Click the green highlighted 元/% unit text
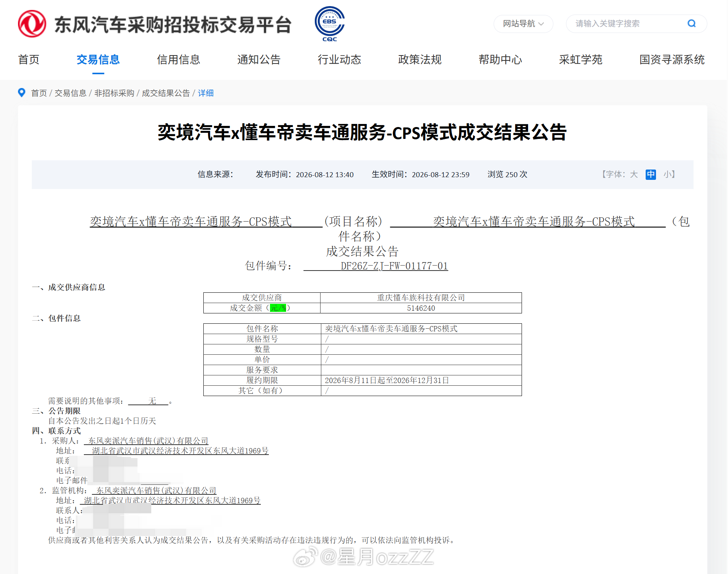Image resolution: width=728 pixels, height=574 pixels. click(278, 308)
